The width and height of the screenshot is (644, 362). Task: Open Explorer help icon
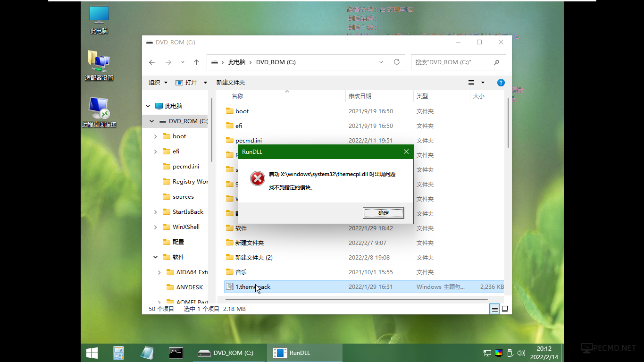click(501, 83)
